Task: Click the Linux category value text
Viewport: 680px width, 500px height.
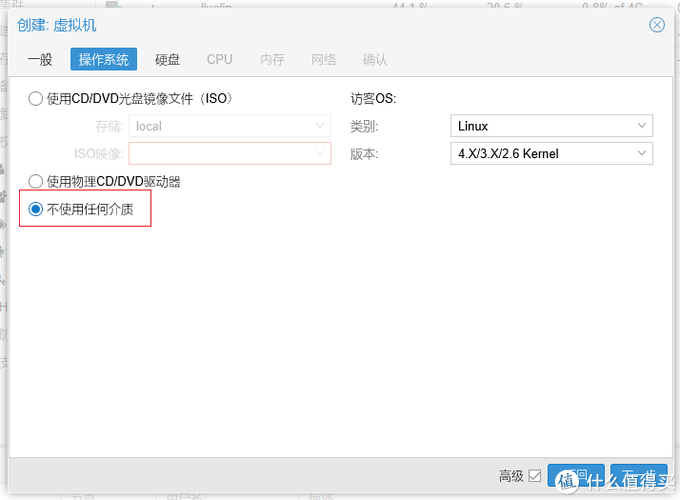Action: point(473,126)
